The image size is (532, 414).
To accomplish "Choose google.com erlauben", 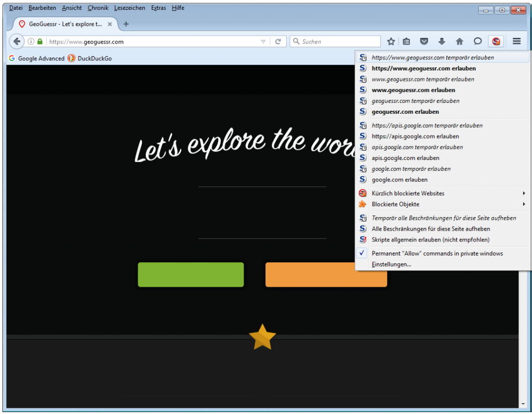I will point(443,180).
